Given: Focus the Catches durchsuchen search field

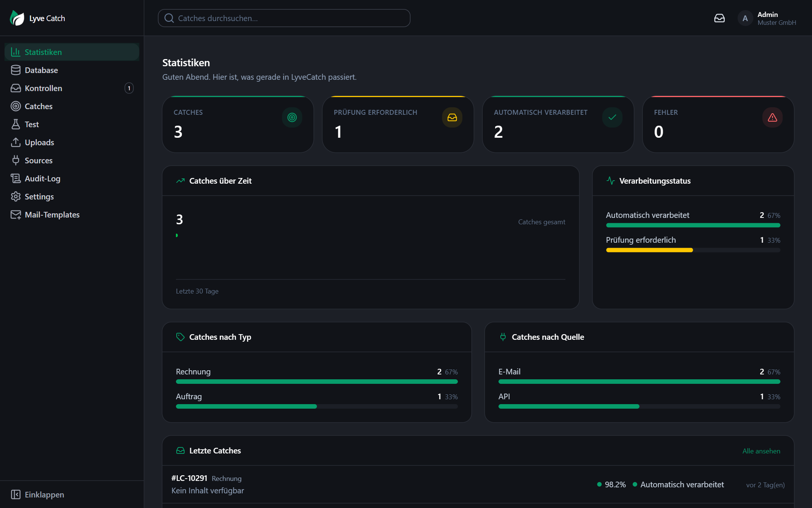Looking at the screenshot, I should pyautogui.click(x=284, y=18).
